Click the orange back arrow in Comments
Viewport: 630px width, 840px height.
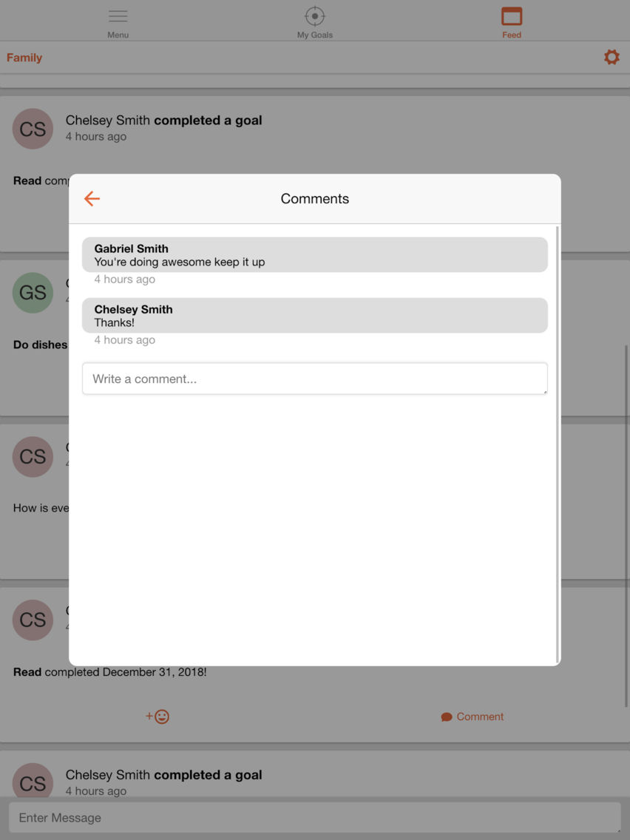pyautogui.click(x=92, y=199)
